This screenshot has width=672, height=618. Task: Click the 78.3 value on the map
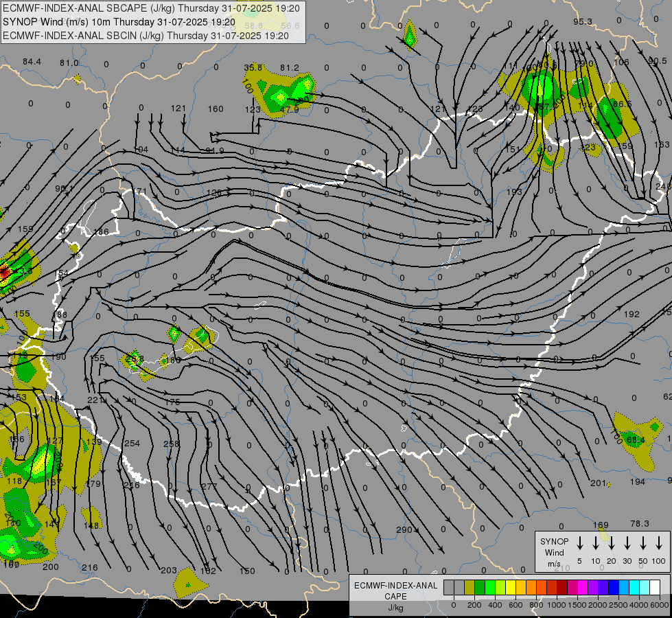[640, 524]
